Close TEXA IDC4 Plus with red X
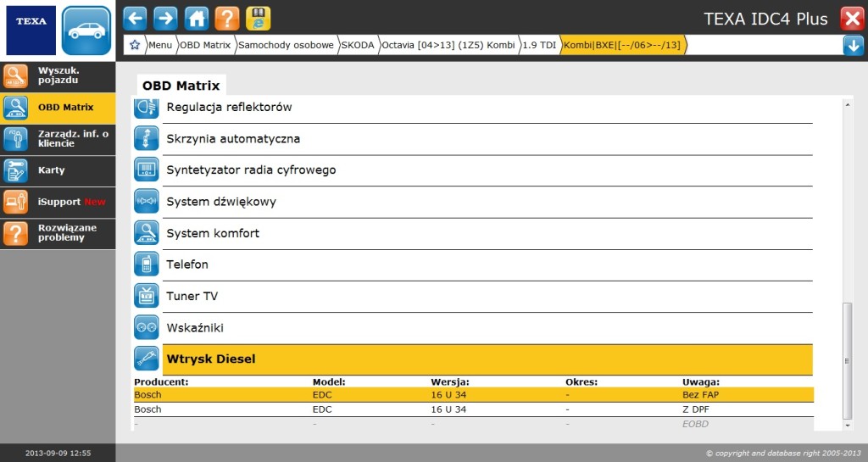This screenshot has height=462, width=868. click(x=851, y=19)
